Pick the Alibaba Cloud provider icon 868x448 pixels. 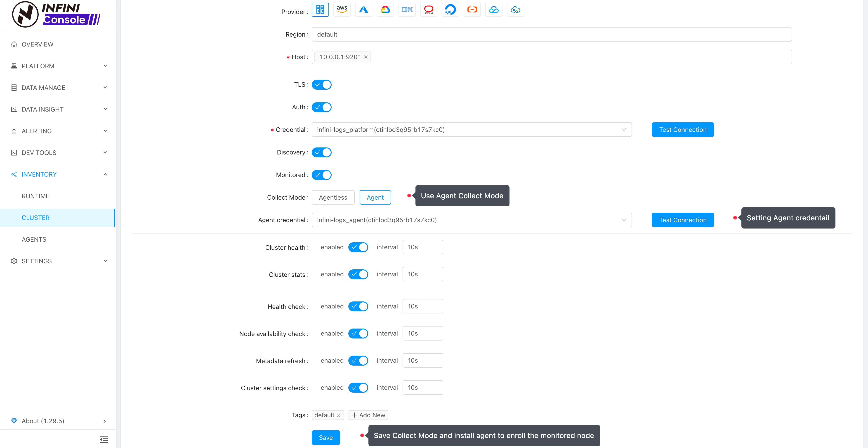click(x=472, y=9)
